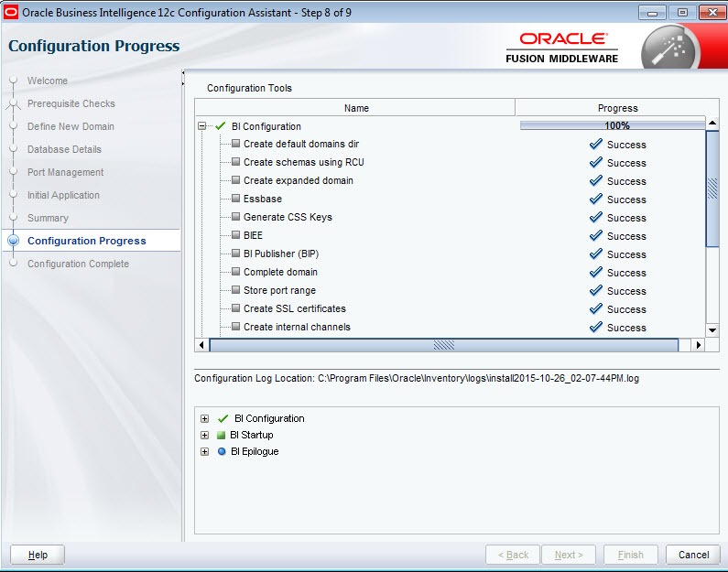Select the Database Details step

pyautogui.click(x=64, y=149)
